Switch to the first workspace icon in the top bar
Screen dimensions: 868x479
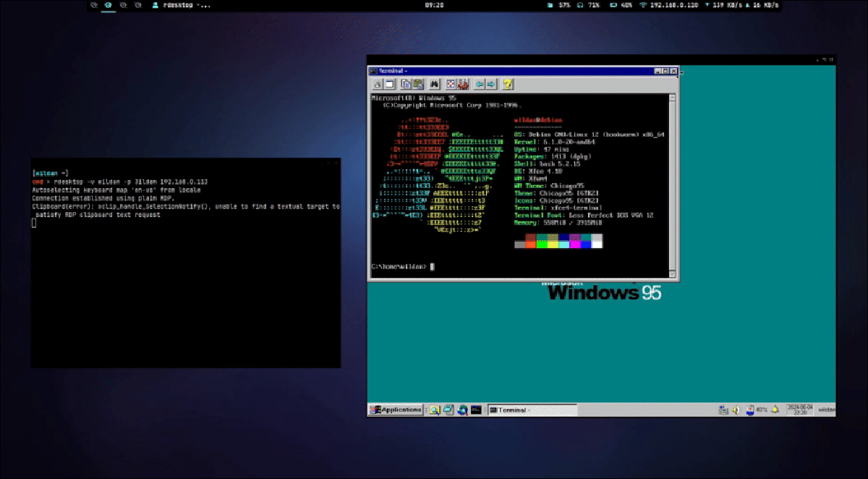pyautogui.click(x=94, y=5)
